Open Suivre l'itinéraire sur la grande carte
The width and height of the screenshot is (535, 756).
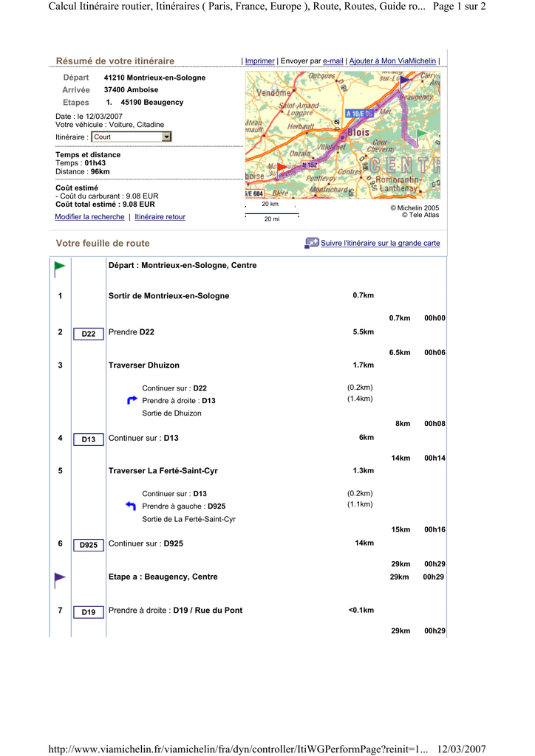pos(380,243)
